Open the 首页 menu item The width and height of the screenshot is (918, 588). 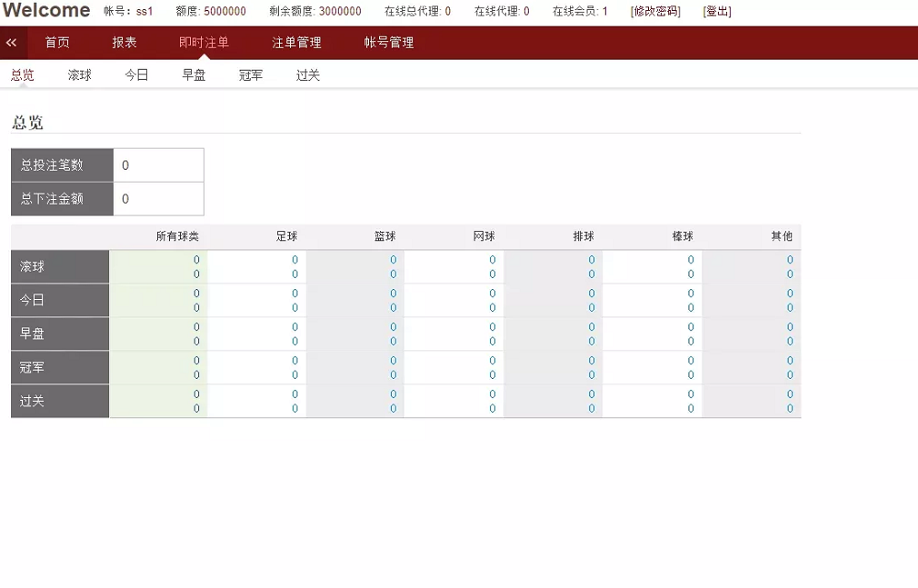pos(57,42)
